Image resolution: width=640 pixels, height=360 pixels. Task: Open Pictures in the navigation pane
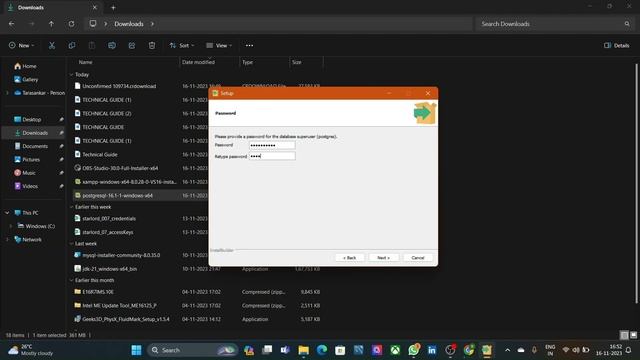coord(31,160)
